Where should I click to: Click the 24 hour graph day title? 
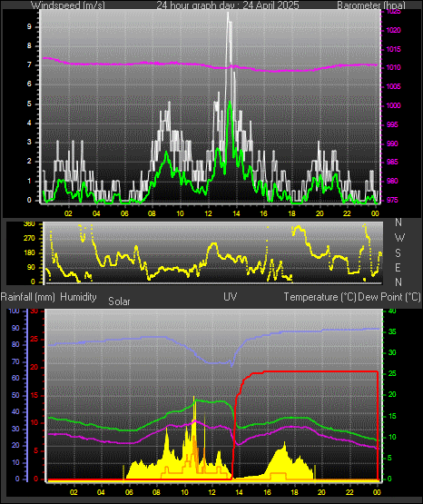pyautogui.click(x=228, y=5)
